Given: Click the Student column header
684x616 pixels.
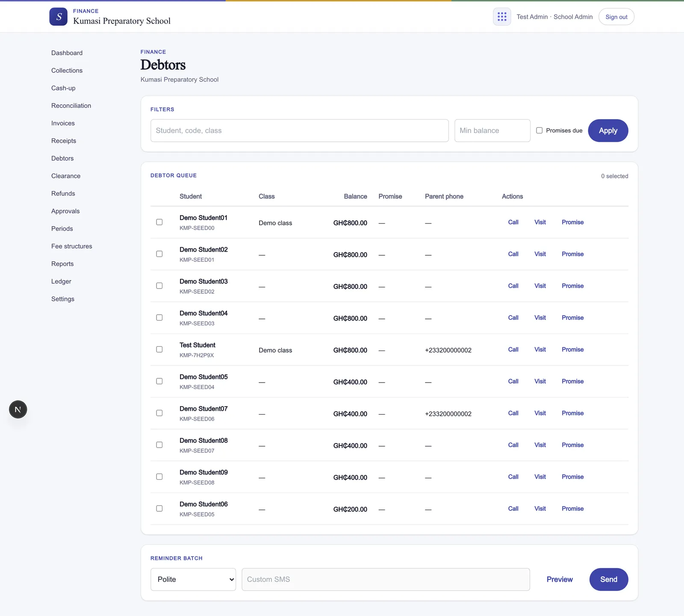Looking at the screenshot, I should [191, 196].
